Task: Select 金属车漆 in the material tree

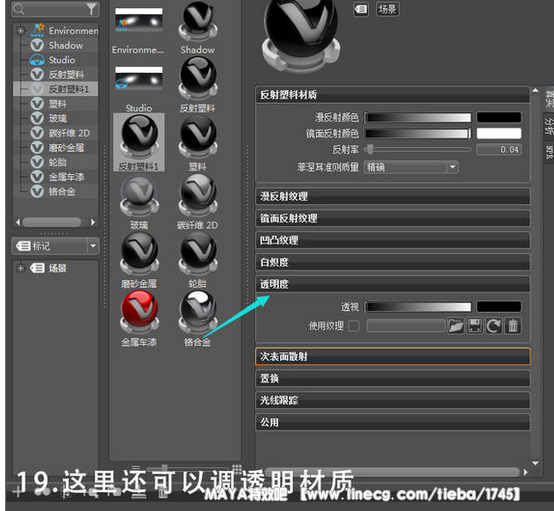Action: (66, 177)
